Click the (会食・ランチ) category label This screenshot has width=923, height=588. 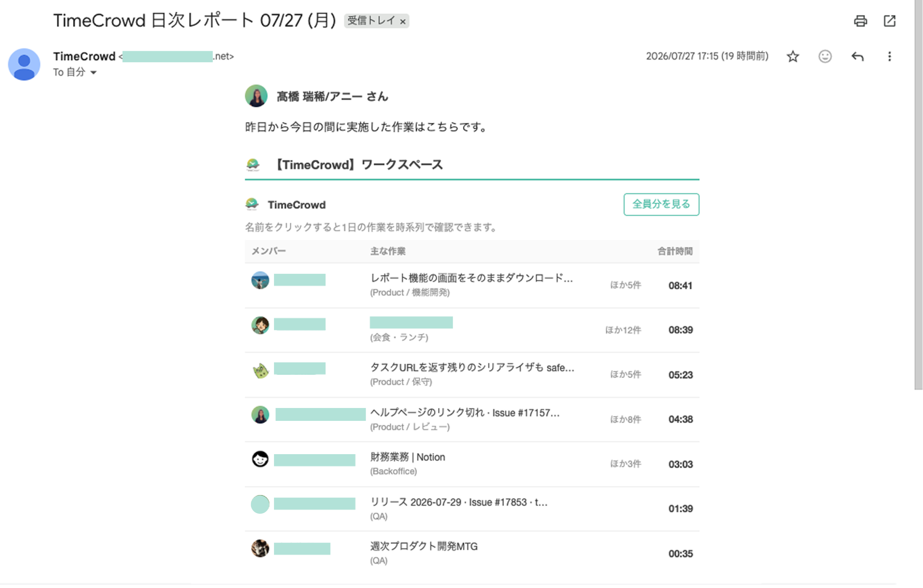[x=399, y=337]
